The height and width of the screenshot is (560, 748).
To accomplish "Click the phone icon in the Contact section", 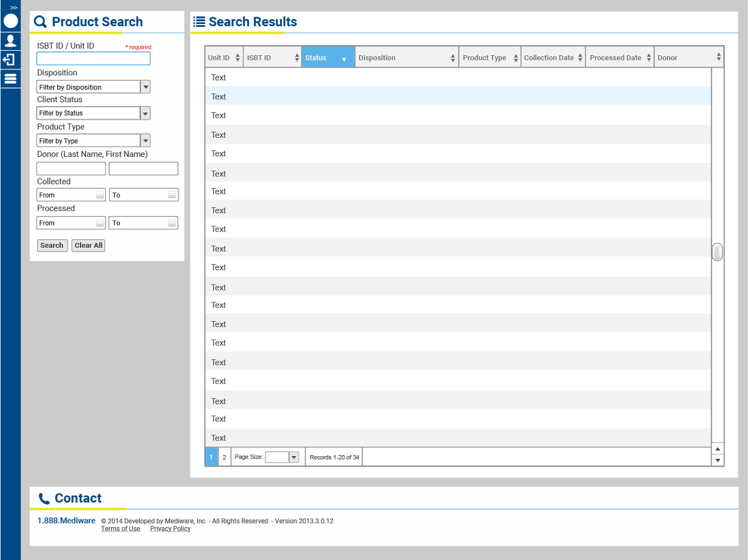I will tap(44, 497).
